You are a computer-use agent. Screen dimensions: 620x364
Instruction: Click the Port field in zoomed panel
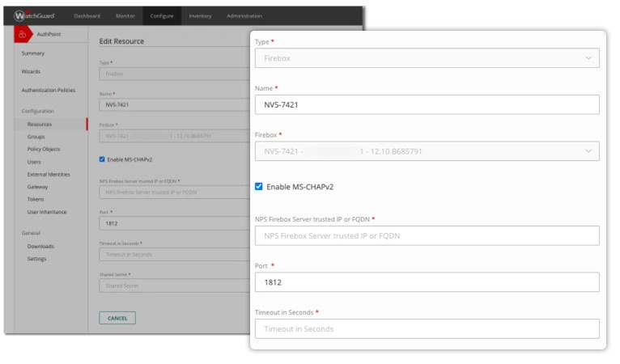427,282
